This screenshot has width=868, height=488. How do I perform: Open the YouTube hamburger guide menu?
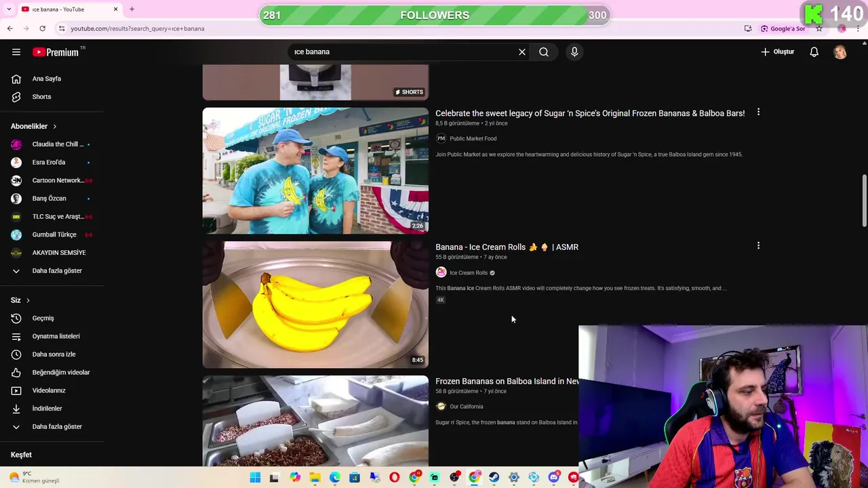[16, 52]
